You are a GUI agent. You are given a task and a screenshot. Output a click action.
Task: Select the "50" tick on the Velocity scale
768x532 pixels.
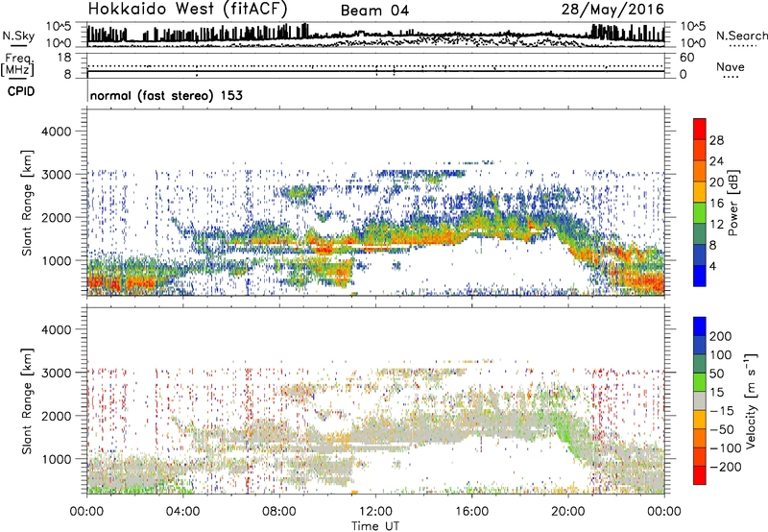[x=716, y=374]
